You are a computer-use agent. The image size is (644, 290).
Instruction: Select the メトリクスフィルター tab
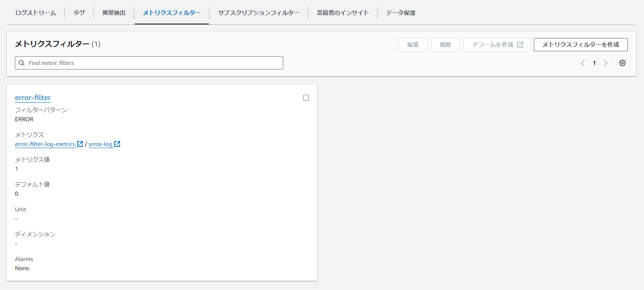(172, 13)
